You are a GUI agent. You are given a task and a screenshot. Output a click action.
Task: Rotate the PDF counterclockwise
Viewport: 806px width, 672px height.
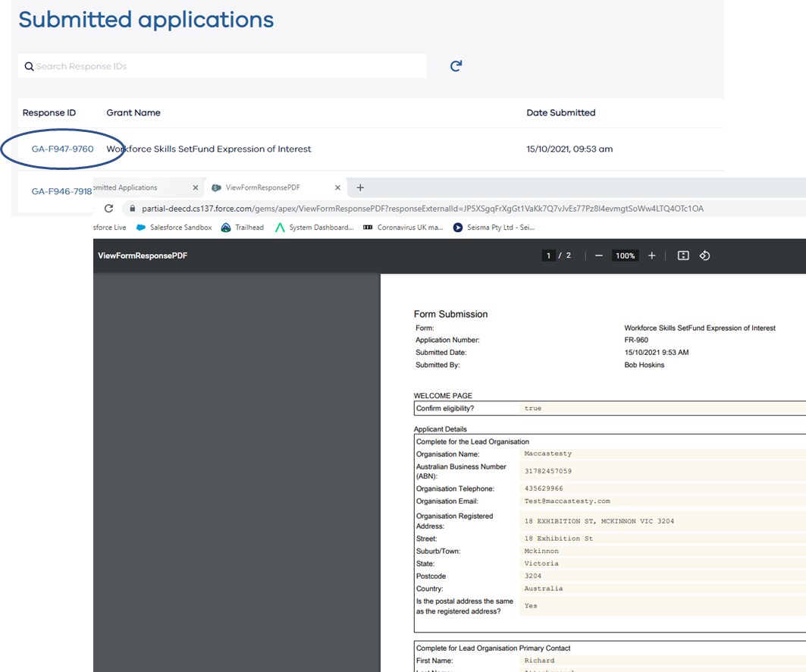[704, 256]
